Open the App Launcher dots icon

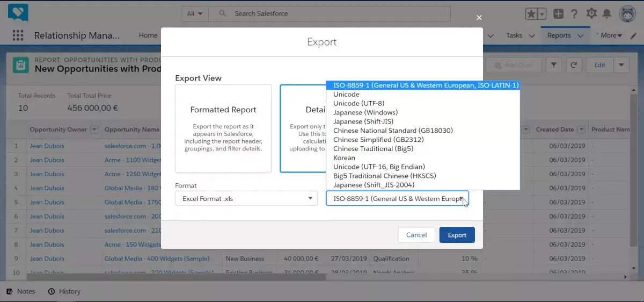18,35
